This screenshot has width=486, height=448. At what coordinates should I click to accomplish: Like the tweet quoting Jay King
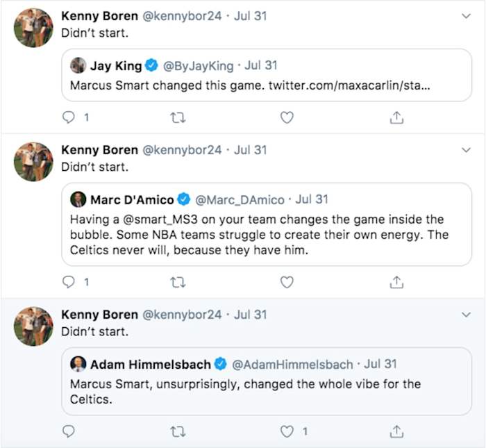tap(287, 117)
